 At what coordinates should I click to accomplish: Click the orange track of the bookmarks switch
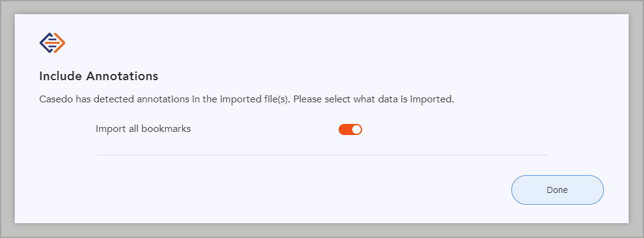click(x=345, y=129)
